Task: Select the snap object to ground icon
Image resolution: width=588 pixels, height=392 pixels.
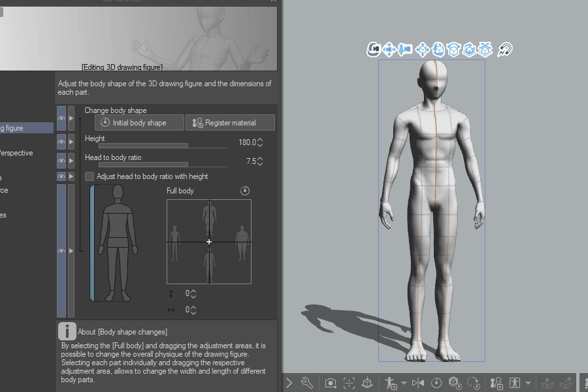Action: pos(485,50)
